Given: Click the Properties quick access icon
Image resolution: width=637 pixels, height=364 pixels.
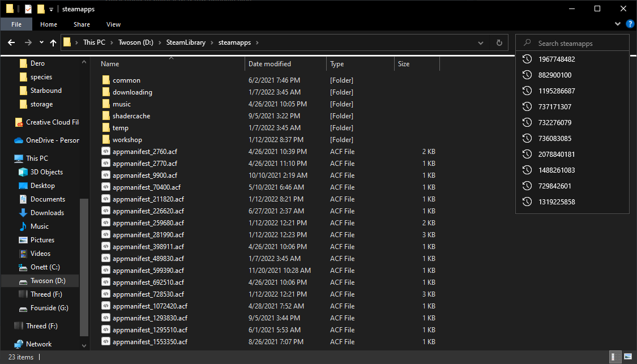Looking at the screenshot, I should 28,9.
